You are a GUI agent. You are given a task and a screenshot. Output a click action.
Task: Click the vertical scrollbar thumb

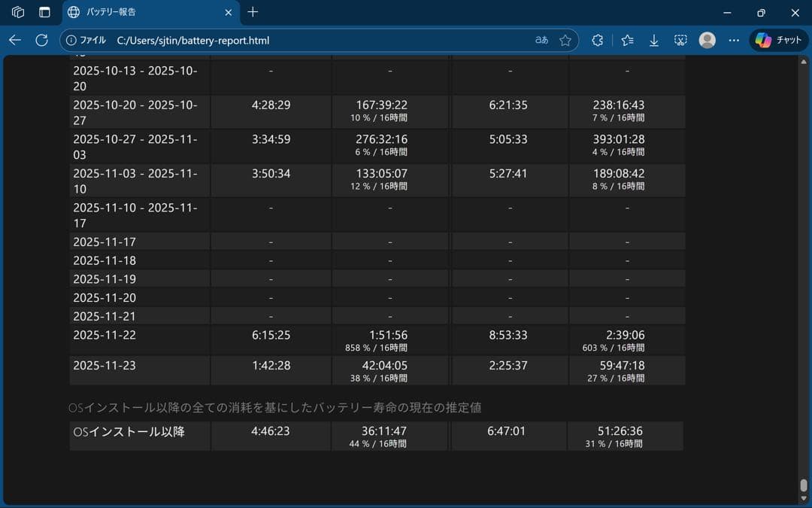click(x=804, y=485)
